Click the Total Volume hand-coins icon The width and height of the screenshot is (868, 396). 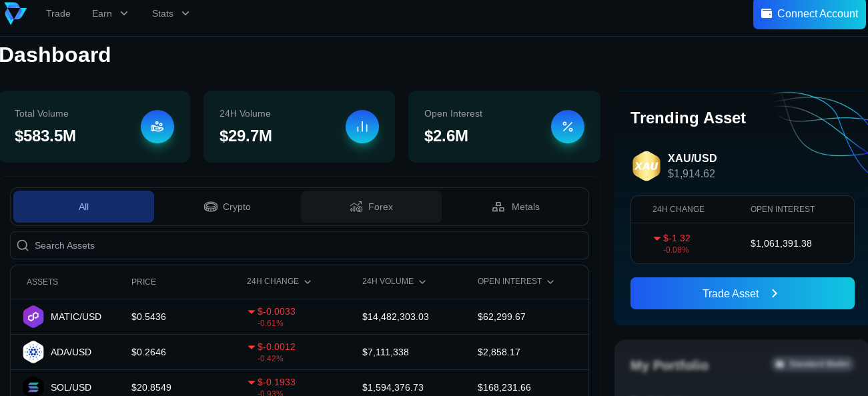157,127
